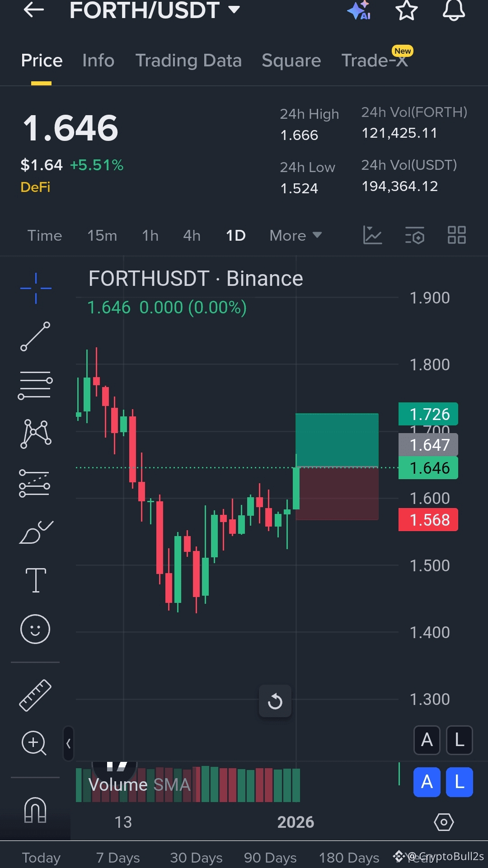Viewport: 488px width, 868px height.
Task: Click the 24h Low value 1.524
Action: coord(299,188)
